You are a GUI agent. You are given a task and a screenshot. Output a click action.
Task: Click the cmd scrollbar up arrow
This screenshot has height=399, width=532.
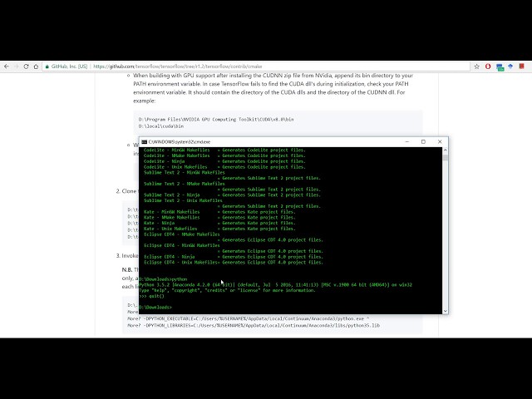point(446,150)
